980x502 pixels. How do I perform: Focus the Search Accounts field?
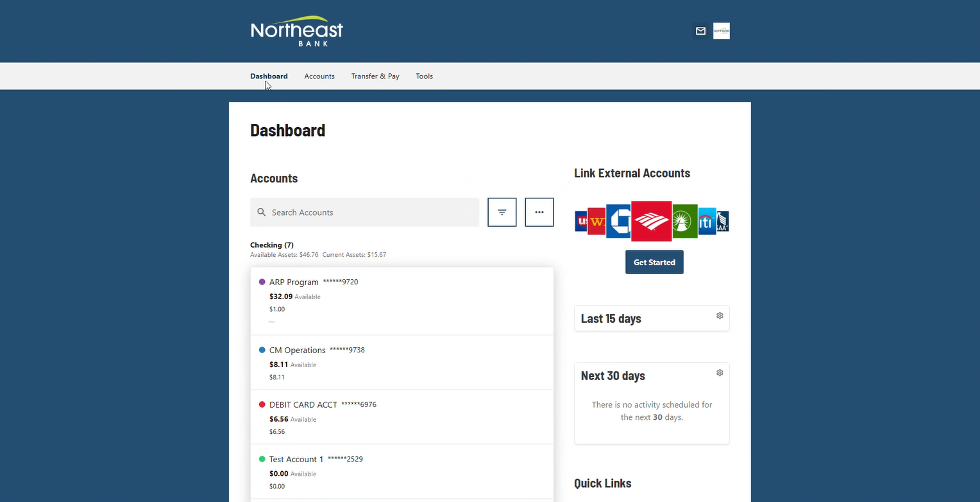click(x=364, y=212)
